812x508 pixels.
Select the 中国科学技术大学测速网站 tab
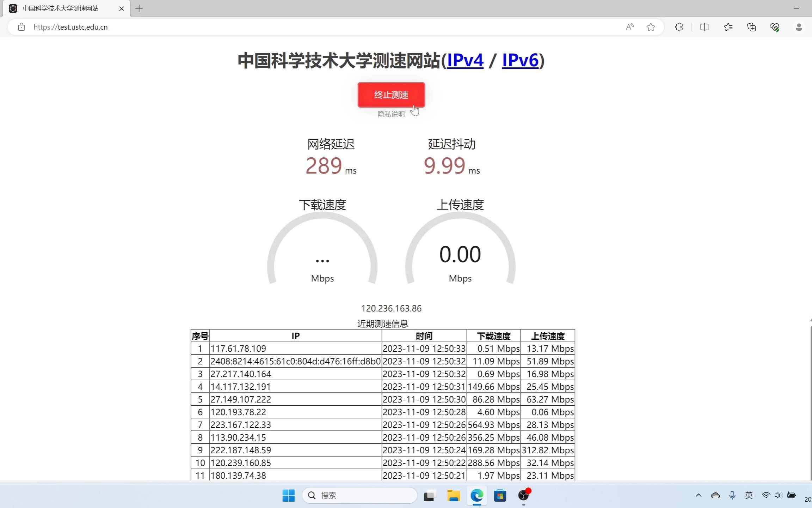(x=67, y=8)
